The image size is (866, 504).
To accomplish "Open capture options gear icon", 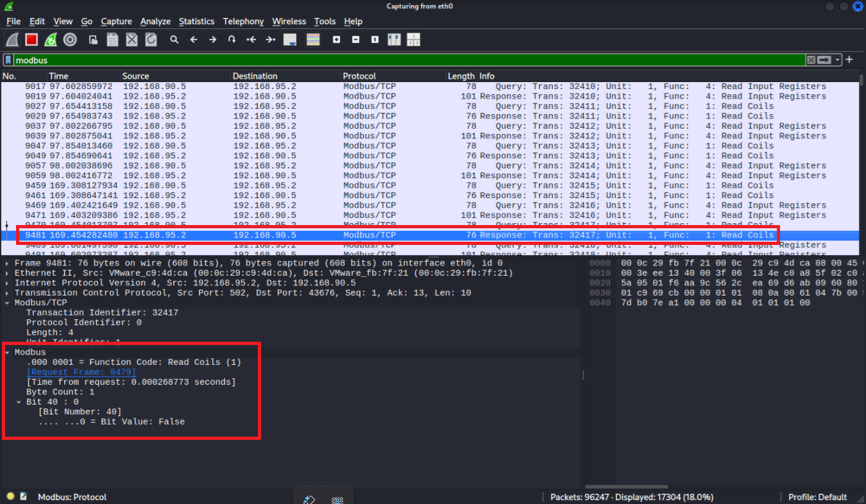I will pyautogui.click(x=70, y=40).
